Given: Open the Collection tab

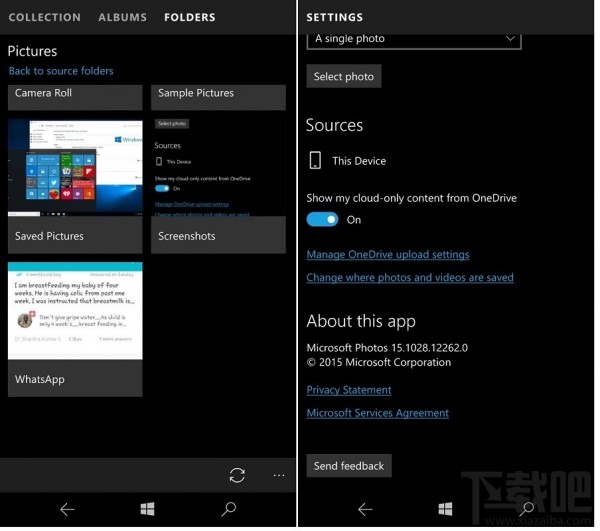Looking at the screenshot, I should tap(44, 17).
